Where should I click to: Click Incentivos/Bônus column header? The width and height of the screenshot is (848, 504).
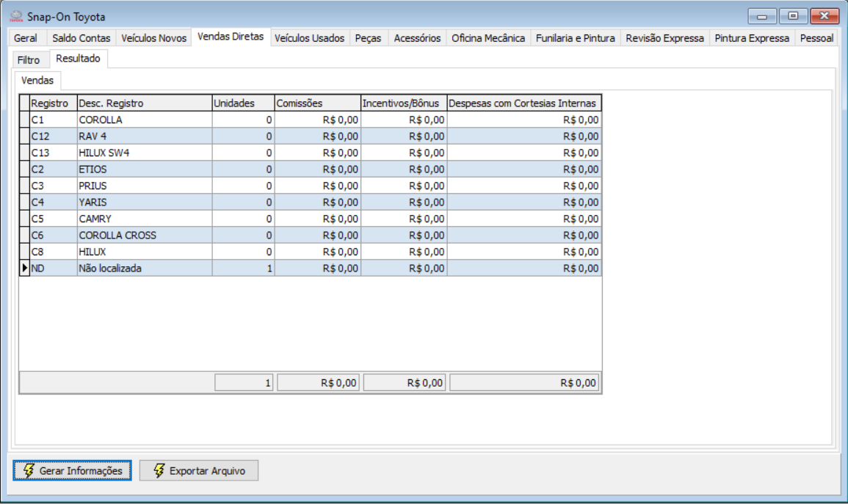[x=404, y=103]
